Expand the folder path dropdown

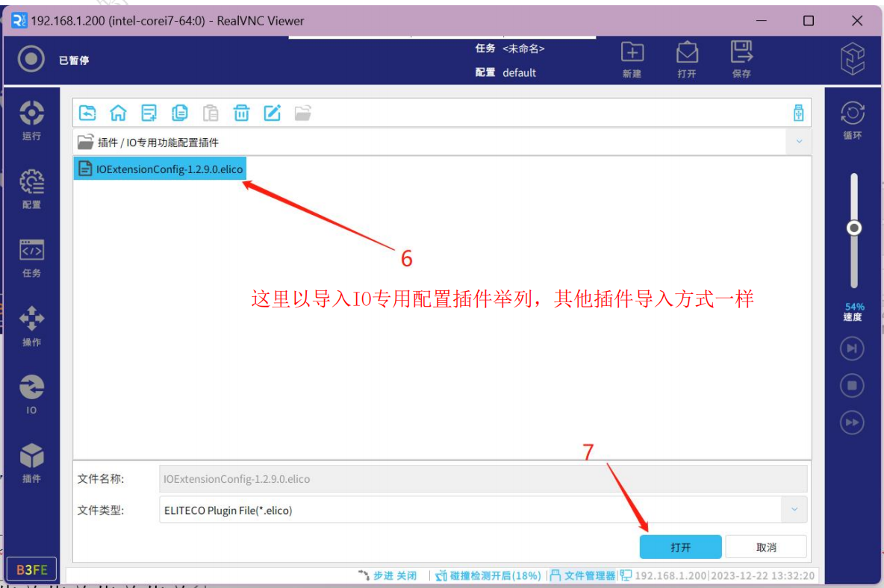coord(798,142)
